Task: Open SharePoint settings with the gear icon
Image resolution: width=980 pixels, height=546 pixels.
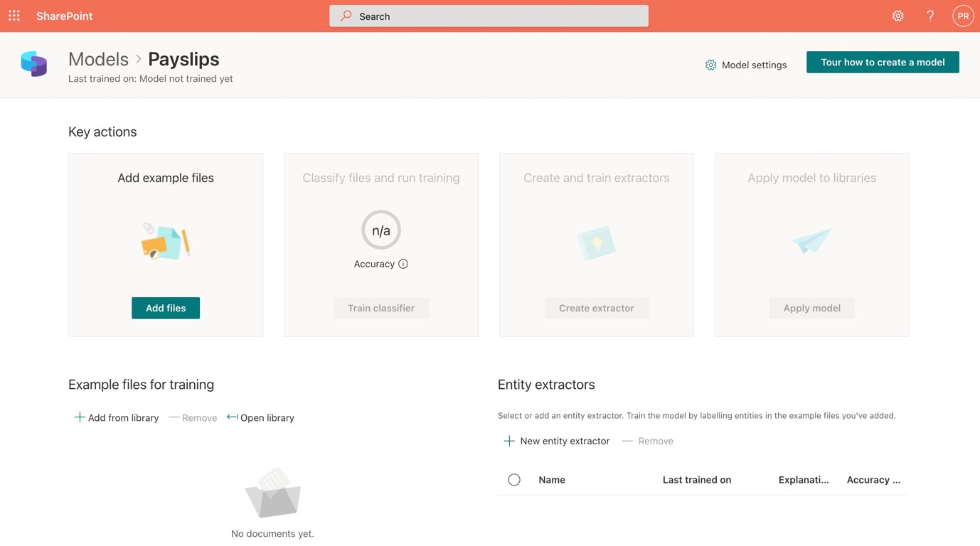Action: 898,15
